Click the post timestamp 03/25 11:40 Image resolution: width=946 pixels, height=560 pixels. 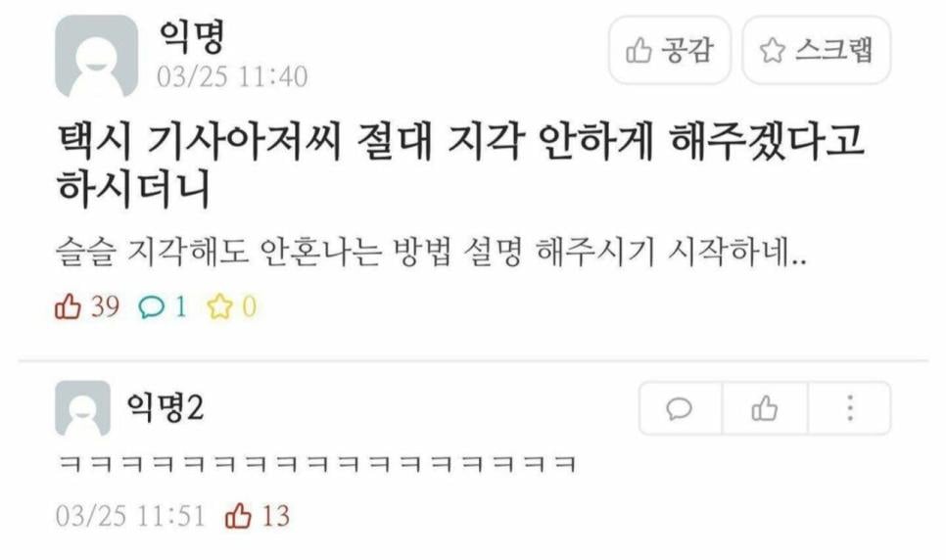(232, 76)
